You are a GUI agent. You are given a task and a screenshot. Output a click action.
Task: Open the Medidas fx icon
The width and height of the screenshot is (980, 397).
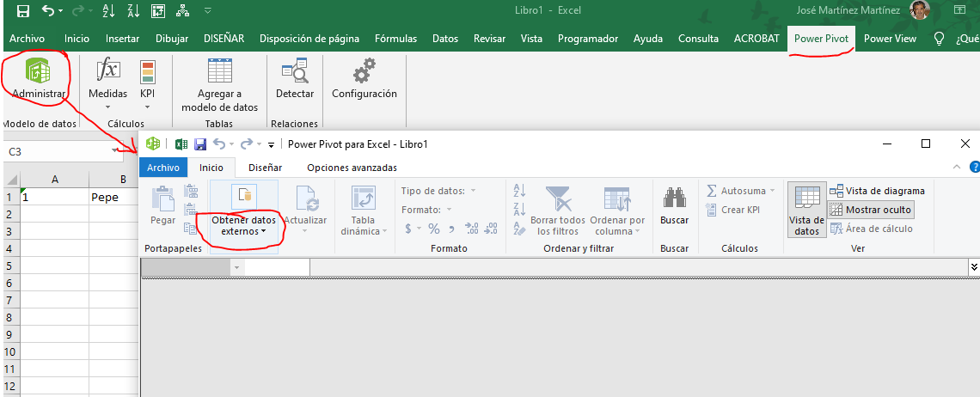[108, 70]
